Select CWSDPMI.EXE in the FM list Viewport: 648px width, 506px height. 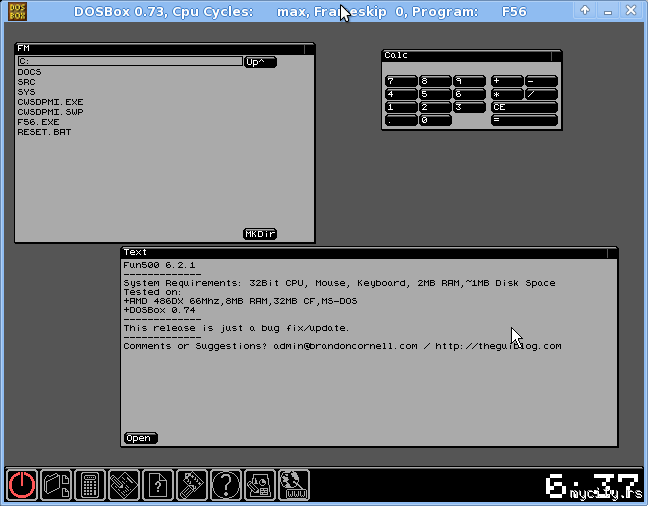coord(50,102)
